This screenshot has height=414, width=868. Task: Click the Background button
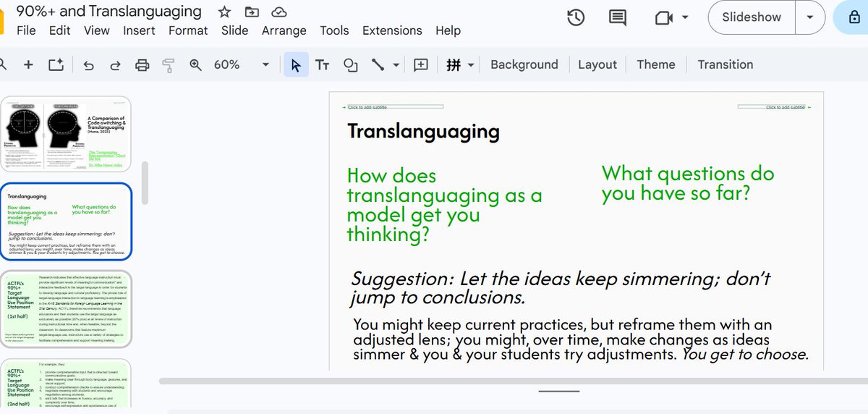click(524, 64)
